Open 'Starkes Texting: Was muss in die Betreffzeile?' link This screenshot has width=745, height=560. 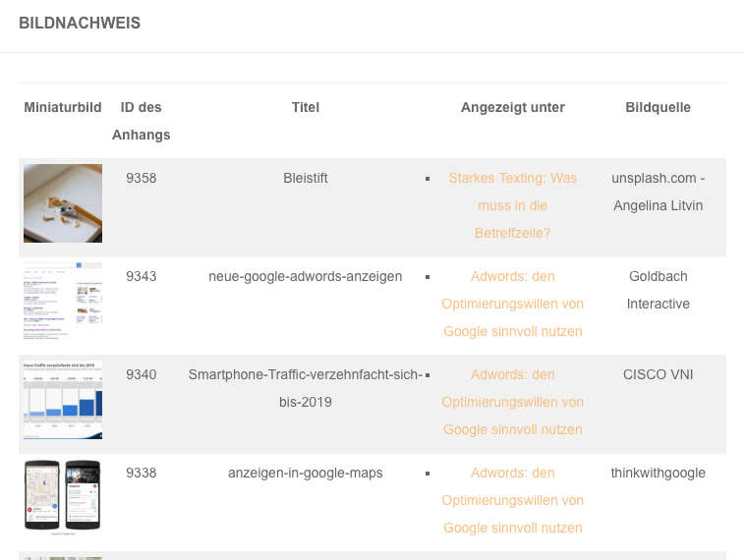[513, 205]
